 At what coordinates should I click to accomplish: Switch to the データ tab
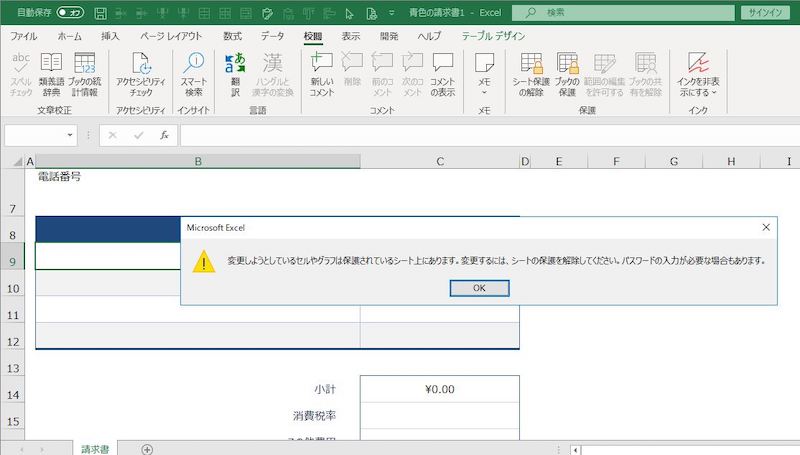[272, 36]
